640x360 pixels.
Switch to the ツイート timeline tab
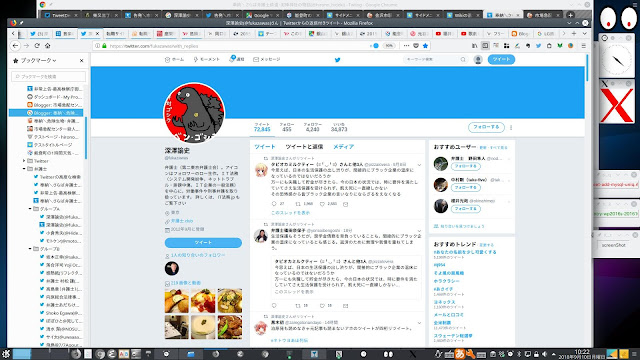point(264,147)
